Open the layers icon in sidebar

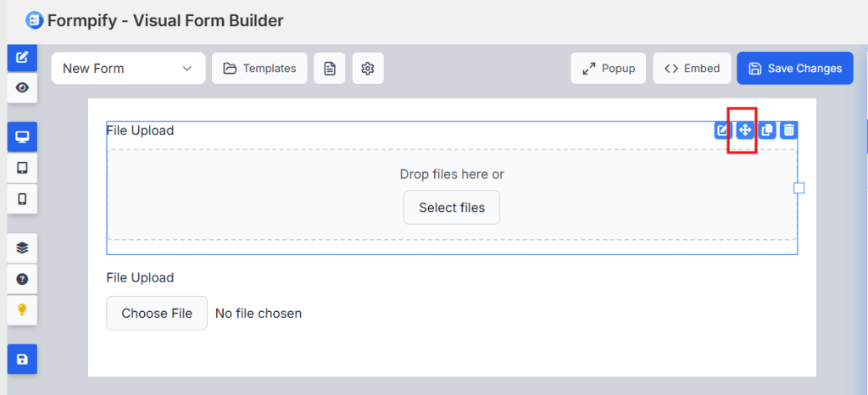pyautogui.click(x=22, y=248)
